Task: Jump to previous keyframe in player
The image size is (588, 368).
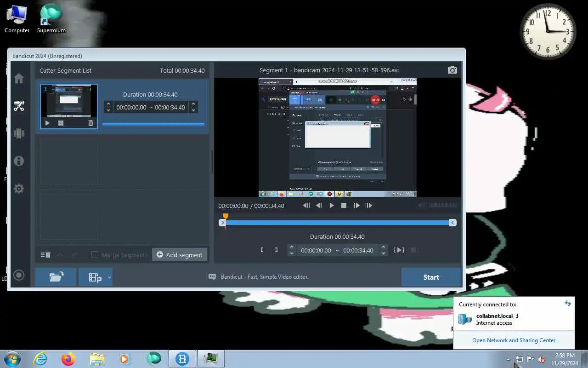Action: [x=306, y=206]
